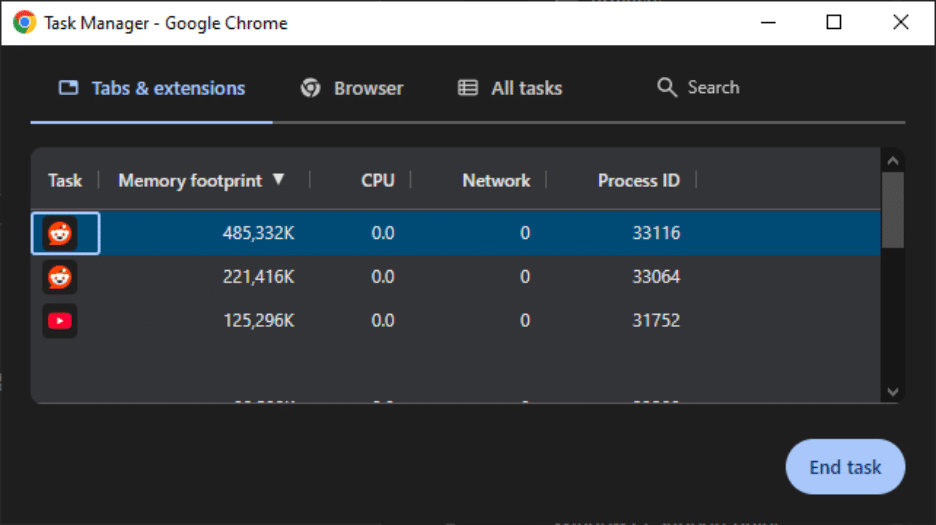The height and width of the screenshot is (525, 936).
Task: Click memory value 125,296K
Action: pyautogui.click(x=258, y=321)
